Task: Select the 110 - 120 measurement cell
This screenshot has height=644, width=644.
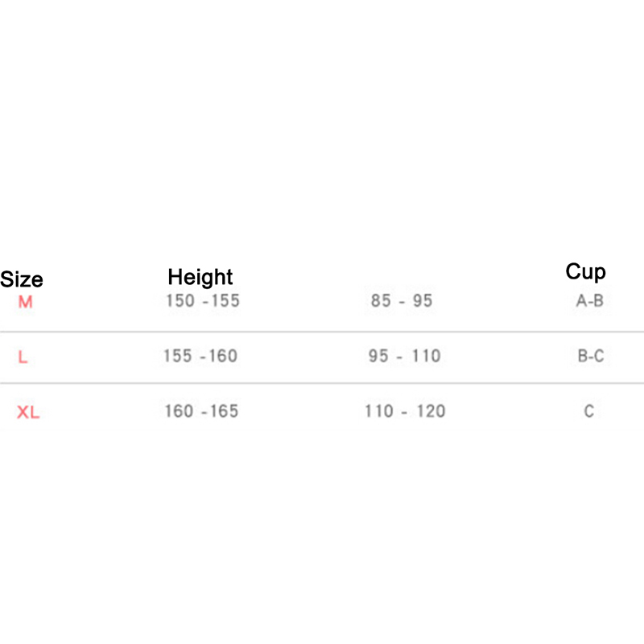Action: tap(405, 411)
